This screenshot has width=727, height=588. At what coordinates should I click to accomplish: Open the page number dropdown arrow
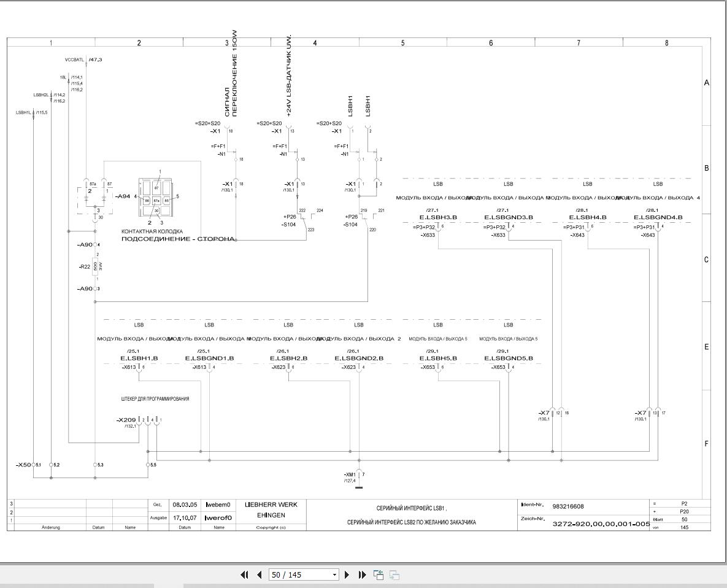coord(334,575)
